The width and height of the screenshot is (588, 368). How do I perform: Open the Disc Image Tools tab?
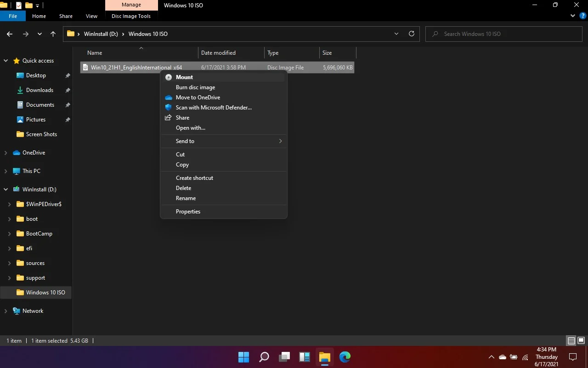pyautogui.click(x=131, y=16)
